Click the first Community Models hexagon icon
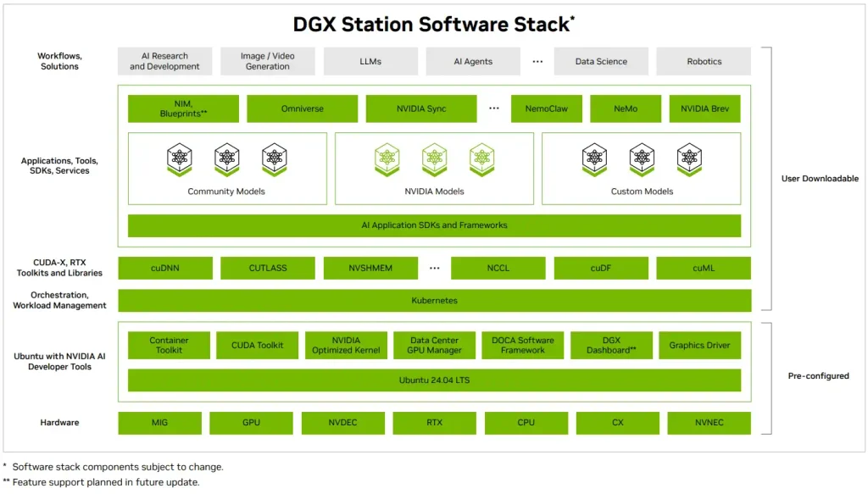 pos(180,160)
